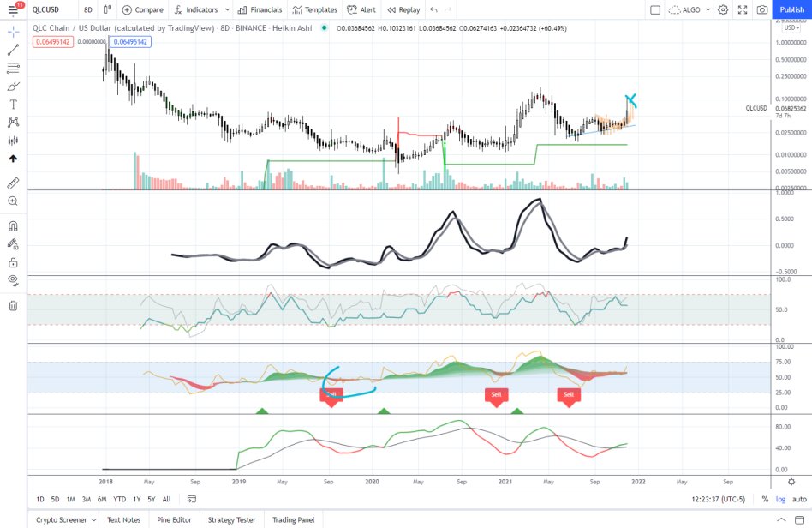Take a chart snapshot with camera
The image size is (812, 528).
point(762,9)
